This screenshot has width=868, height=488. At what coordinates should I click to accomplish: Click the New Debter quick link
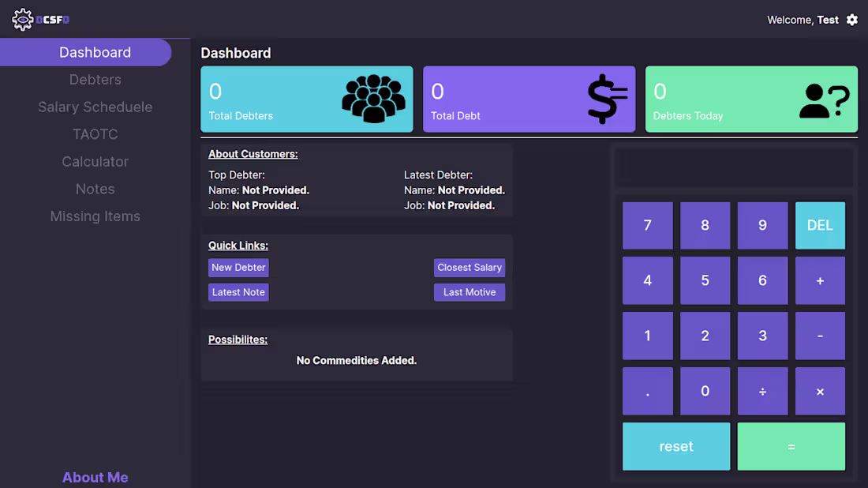pos(238,268)
